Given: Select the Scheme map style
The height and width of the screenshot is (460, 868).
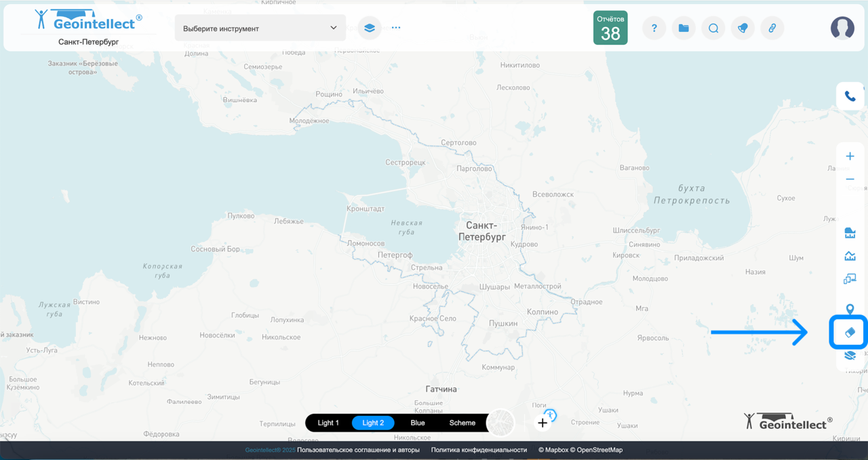Looking at the screenshot, I should pos(462,423).
